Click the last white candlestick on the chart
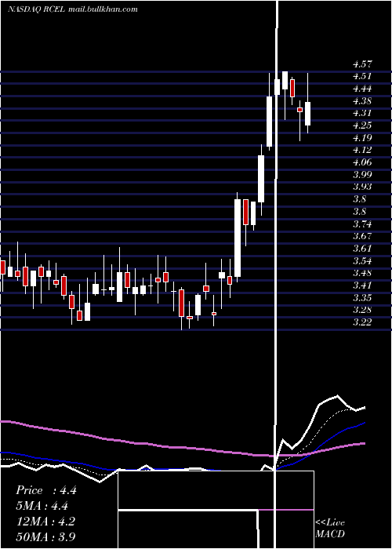392x549 pixels. pyautogui.click(x=307, y=114)
